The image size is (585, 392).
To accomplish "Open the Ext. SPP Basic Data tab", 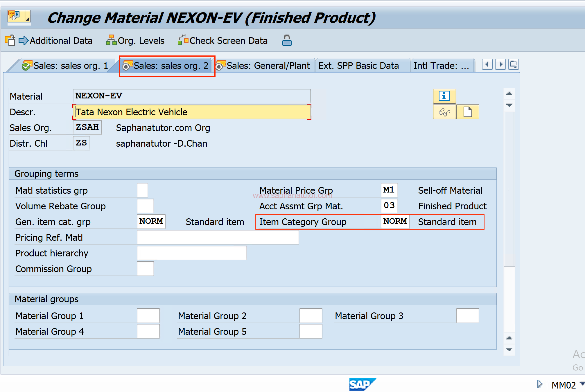I will (x=358, y=66).
